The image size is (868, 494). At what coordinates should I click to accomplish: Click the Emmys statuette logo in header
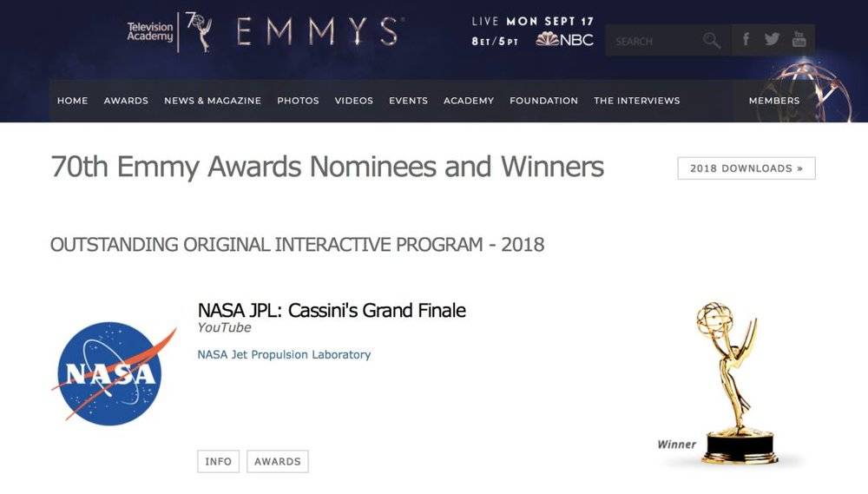(200, 32)
